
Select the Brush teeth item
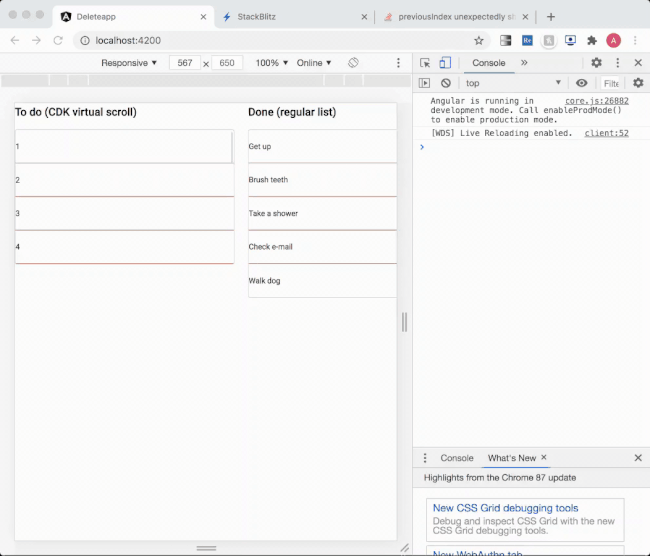point(323,180)
